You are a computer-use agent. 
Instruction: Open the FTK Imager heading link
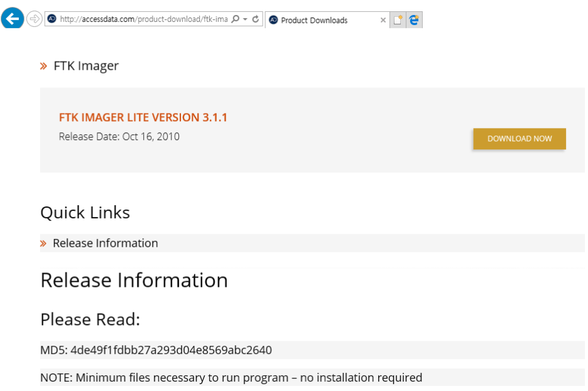point(86,66)
